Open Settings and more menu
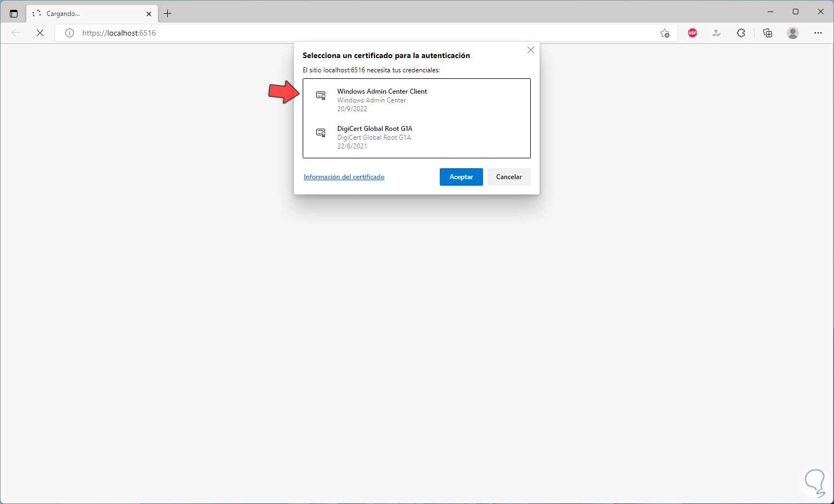Viewport: 834px width, 504px height. [x=818, y=33]
